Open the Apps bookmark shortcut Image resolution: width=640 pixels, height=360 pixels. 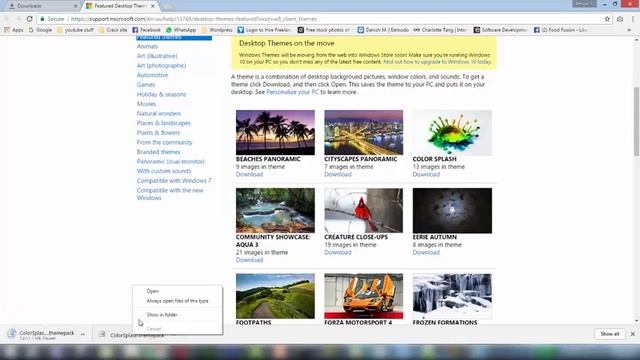[x=13, y=30]
